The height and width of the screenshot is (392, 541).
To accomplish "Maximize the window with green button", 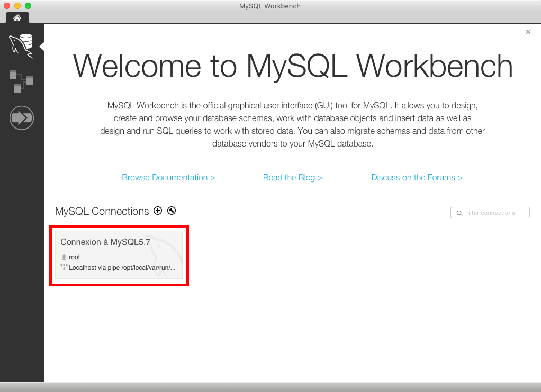I will 28,6.
